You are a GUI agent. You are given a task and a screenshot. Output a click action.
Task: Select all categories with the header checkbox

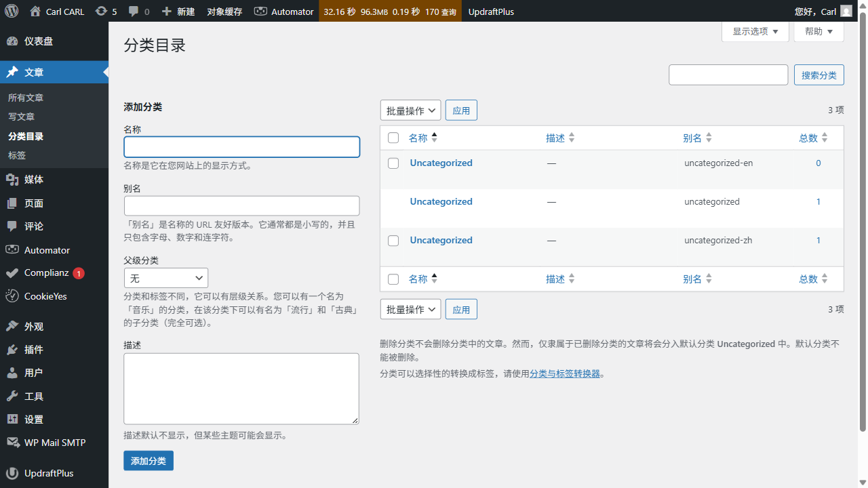coord(393,137)
